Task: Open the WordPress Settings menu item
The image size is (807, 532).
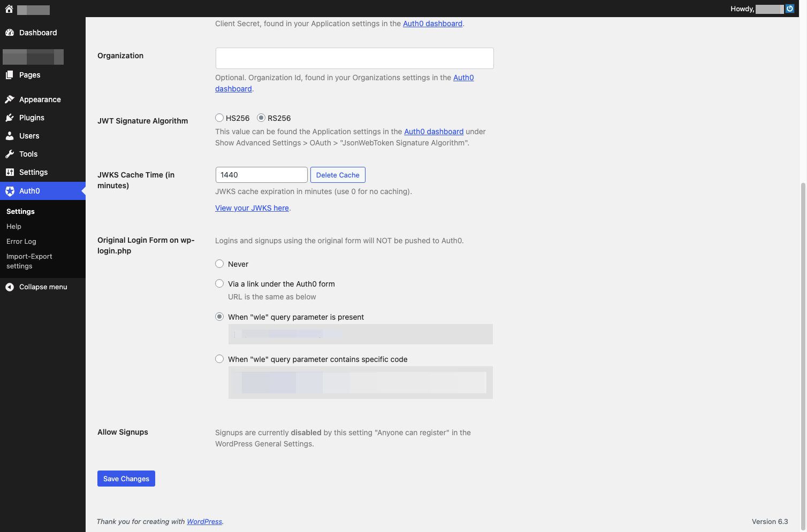Action: pyautogui.click(x=43, y=172)
